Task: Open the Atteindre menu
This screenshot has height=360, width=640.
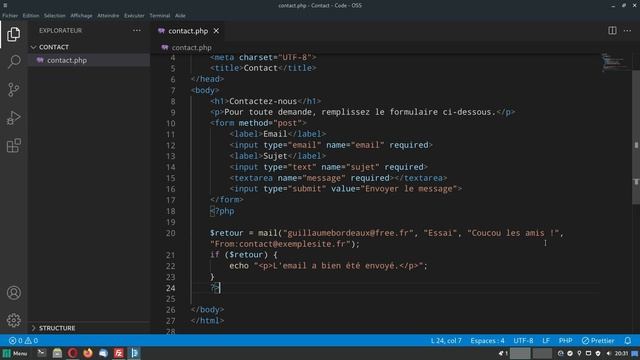Action: 108,16
